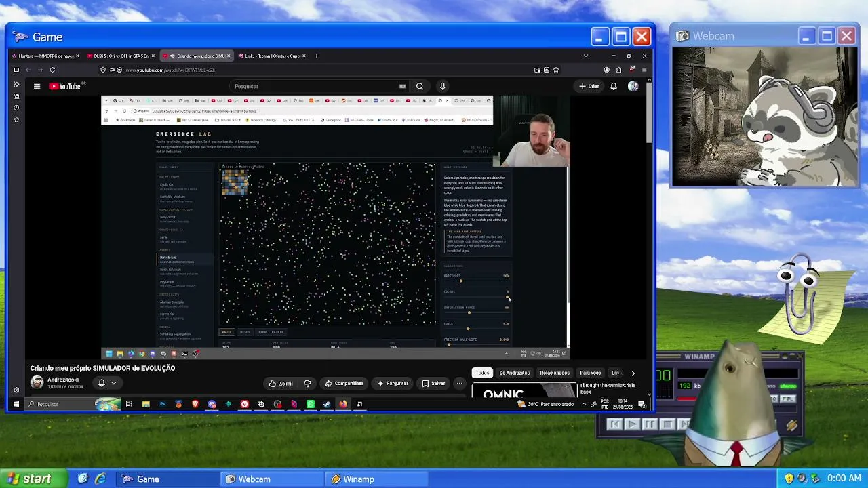Screen dimensions: 868x488
Task: Click the raccoon avatar in Webcam window
Action: (793, 132)
